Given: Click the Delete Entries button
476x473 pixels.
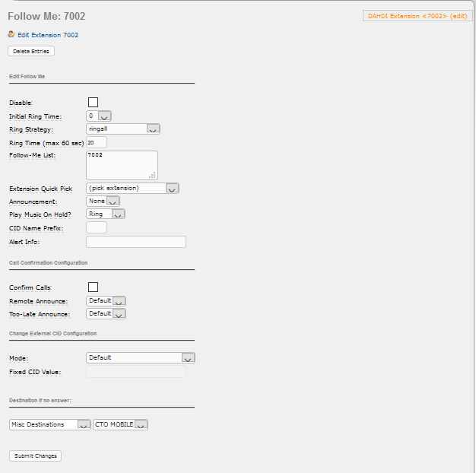Looking at the screenshot, I should click(x=31, y=51).
